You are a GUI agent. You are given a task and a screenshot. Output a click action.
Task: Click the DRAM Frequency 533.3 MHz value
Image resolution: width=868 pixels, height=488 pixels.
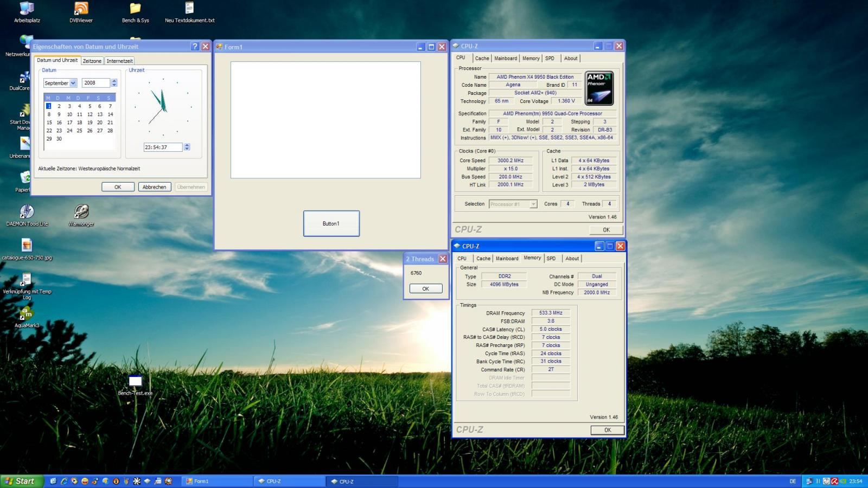(551, 313)
